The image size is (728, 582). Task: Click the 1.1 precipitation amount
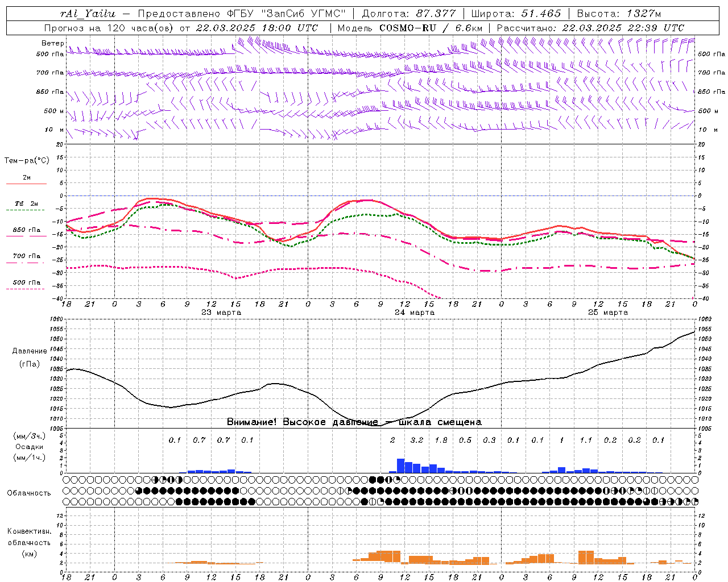click(586, 440)
